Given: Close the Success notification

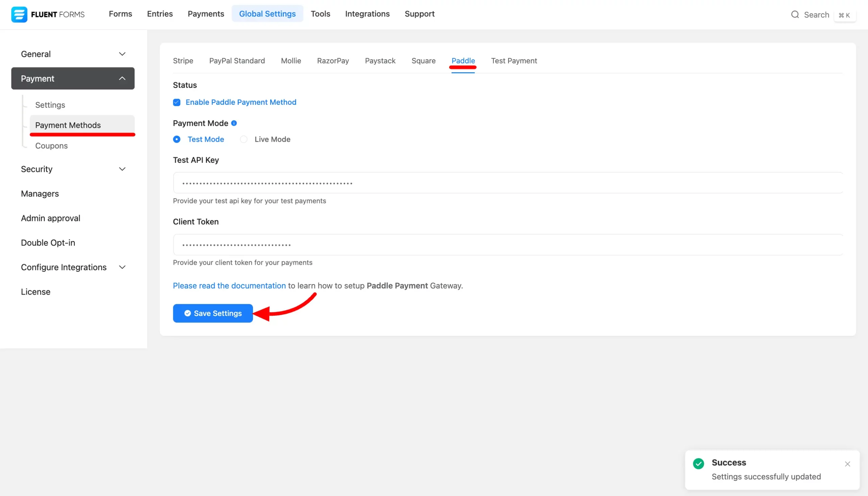Looking at the screenshot, I should click(847, 464).
